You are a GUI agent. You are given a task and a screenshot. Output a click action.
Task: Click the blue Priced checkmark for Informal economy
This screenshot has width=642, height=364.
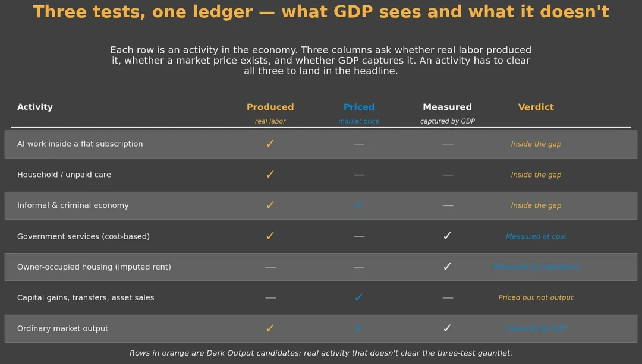coord(358,205)
